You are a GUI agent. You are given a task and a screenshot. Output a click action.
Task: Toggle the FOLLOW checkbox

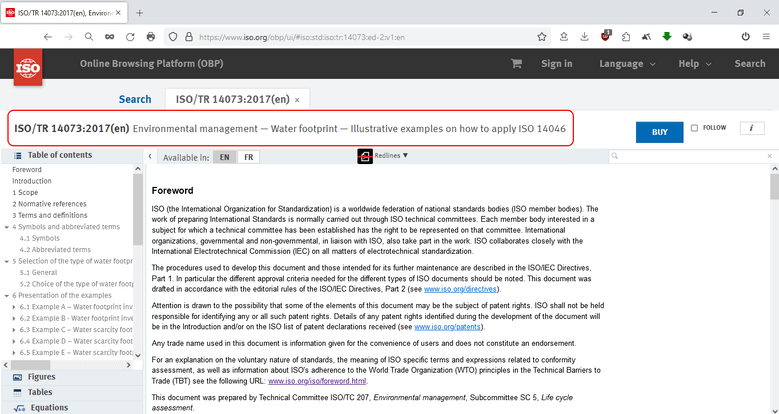(x=695, y=128)
